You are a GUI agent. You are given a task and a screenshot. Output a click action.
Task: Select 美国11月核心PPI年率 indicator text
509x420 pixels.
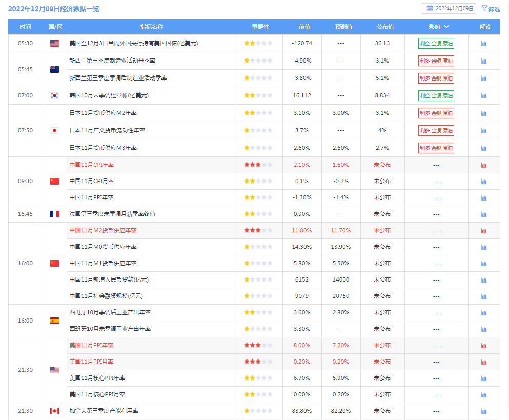[97, 378]
